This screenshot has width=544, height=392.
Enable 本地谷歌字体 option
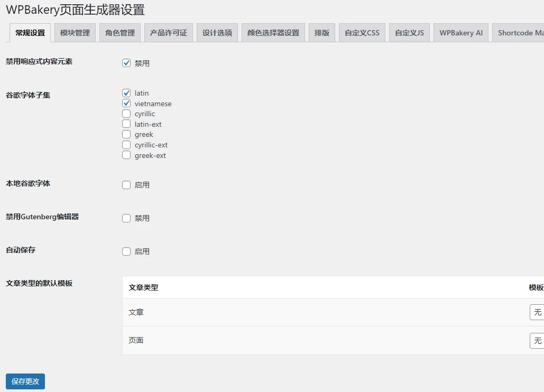point(126,184)
